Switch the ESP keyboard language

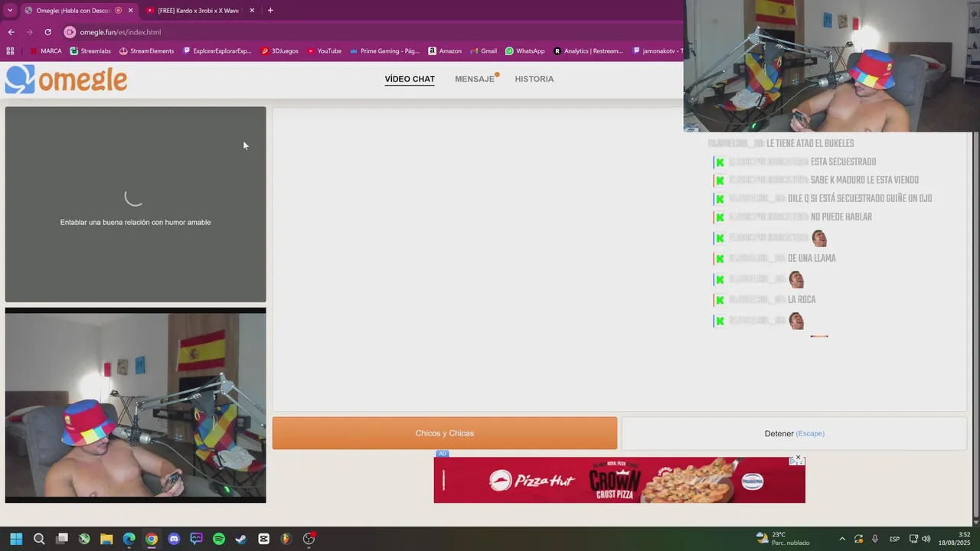coord(894,539)
